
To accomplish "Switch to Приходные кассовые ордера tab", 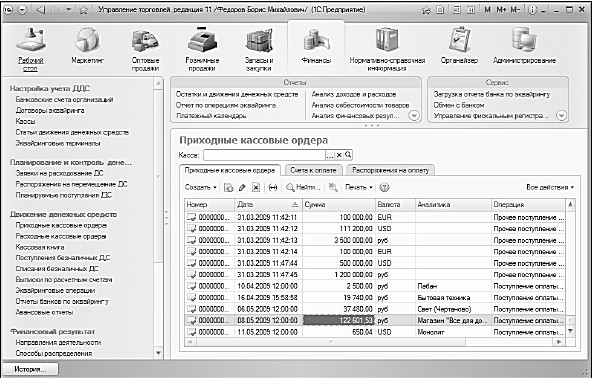I will point(230,170).
